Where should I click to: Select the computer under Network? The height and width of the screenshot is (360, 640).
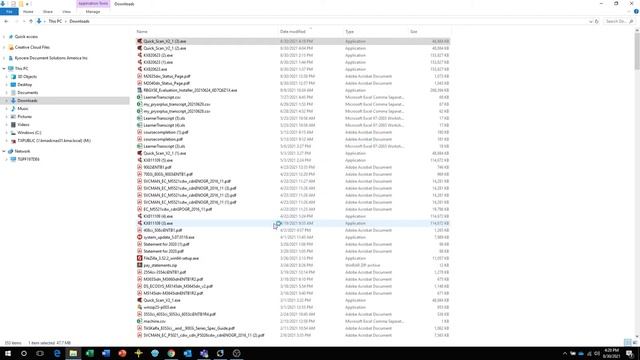(x=28, y=159)
